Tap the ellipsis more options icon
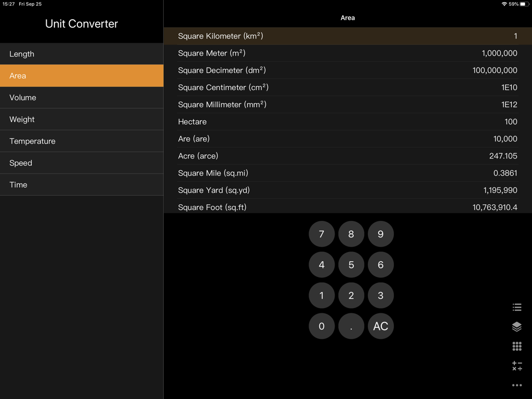Image resolution: width=532 pixels, height=399 pixels. pyautogui.click(x=517, y=385)
